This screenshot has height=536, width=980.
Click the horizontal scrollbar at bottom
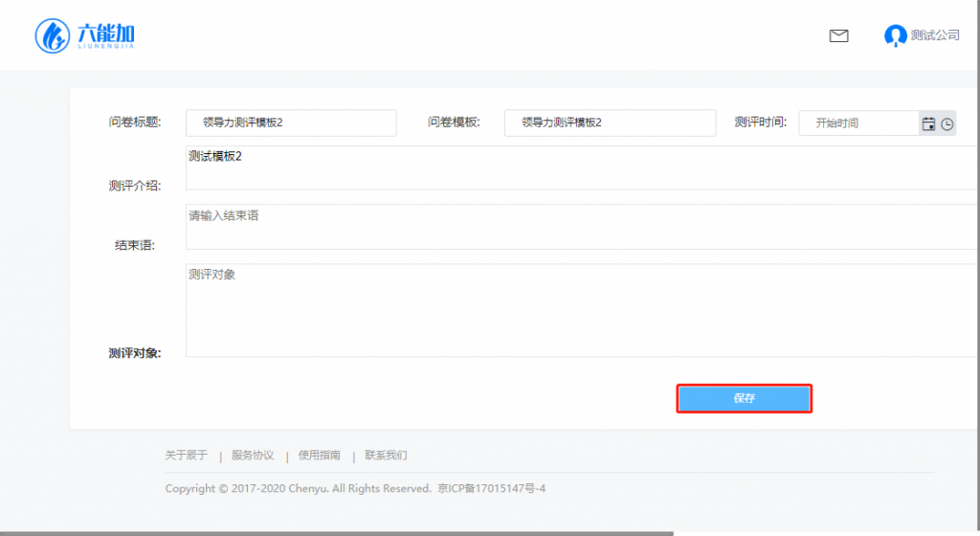point(337,533)
